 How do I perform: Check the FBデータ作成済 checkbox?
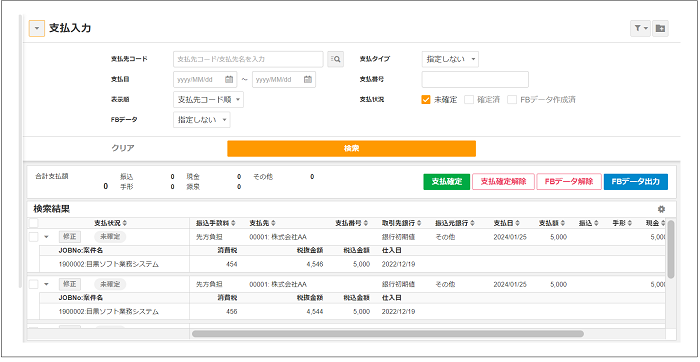coord(512,100)
